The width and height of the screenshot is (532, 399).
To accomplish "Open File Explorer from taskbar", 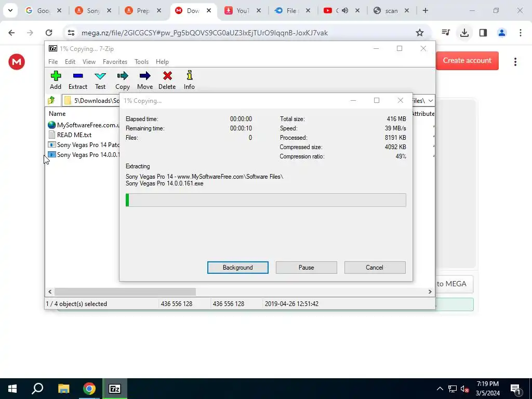I will pos(63,389).
